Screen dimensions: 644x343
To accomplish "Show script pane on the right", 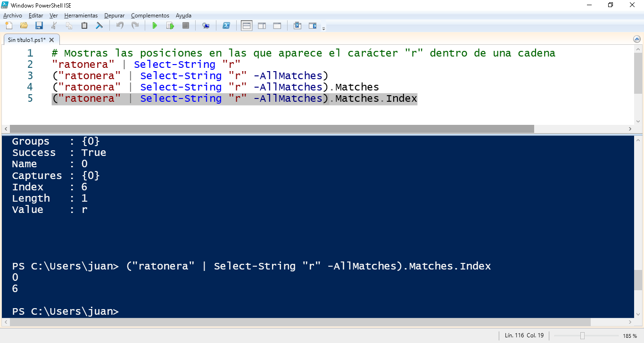I will coord(262,25).
